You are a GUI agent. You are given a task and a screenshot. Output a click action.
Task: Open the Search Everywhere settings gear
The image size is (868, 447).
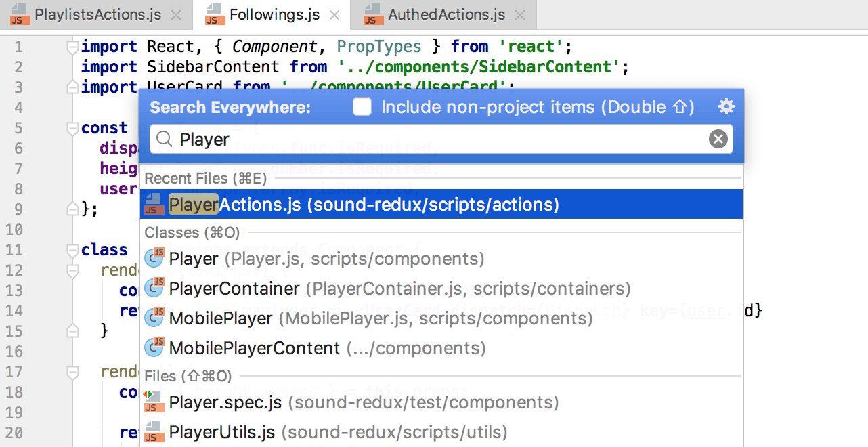point(726,106)
